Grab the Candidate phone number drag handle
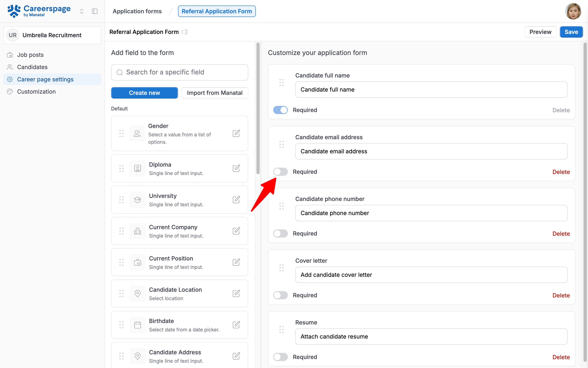This screenshot has width=588, height=368. click(x=281, y=206)
